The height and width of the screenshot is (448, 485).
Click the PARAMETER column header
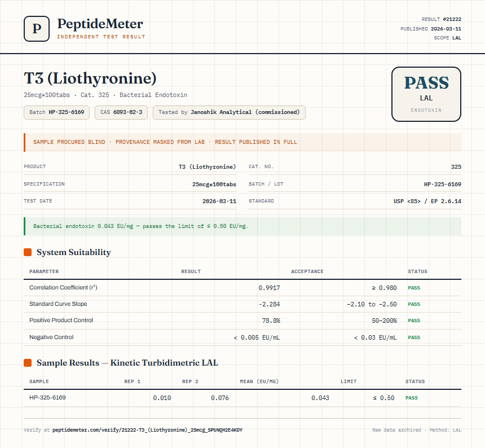[x=44, y=271]
